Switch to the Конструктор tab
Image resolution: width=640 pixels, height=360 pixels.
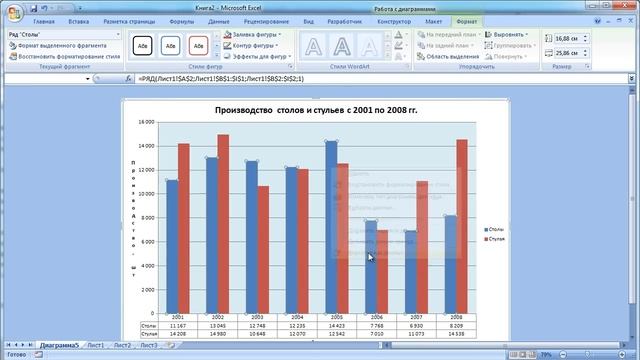(x=394, y=22)
